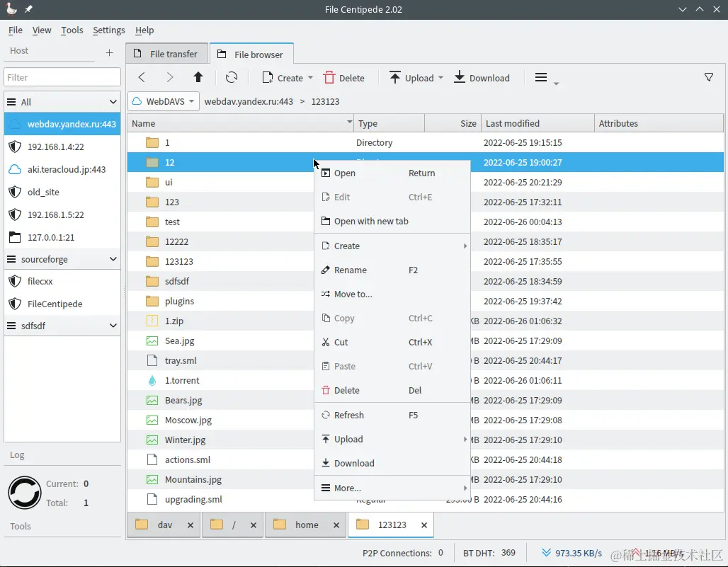Viewport: 728px width, 567px height.
Task: Go forward with the right arrow
Action: pos(170,77)
